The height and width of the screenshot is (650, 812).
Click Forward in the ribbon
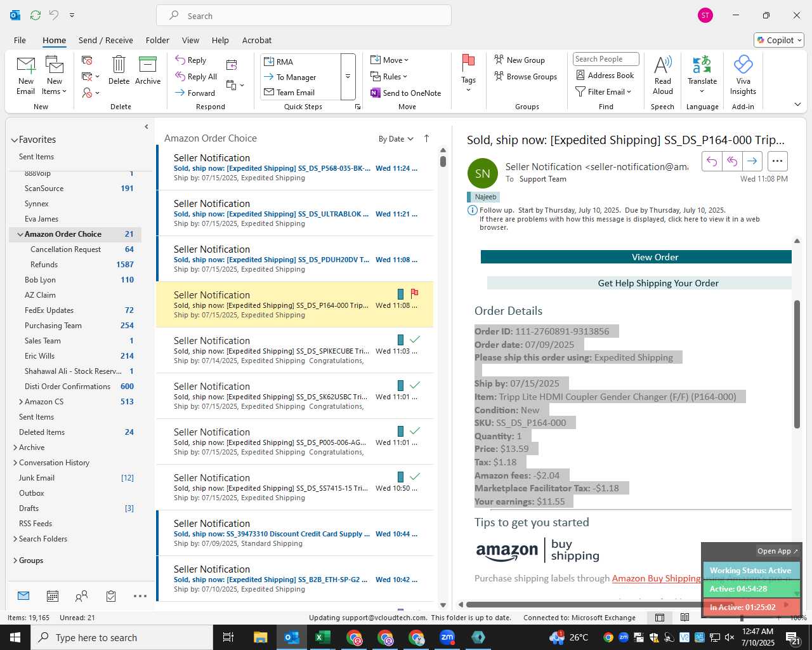(x=195, y=93)
